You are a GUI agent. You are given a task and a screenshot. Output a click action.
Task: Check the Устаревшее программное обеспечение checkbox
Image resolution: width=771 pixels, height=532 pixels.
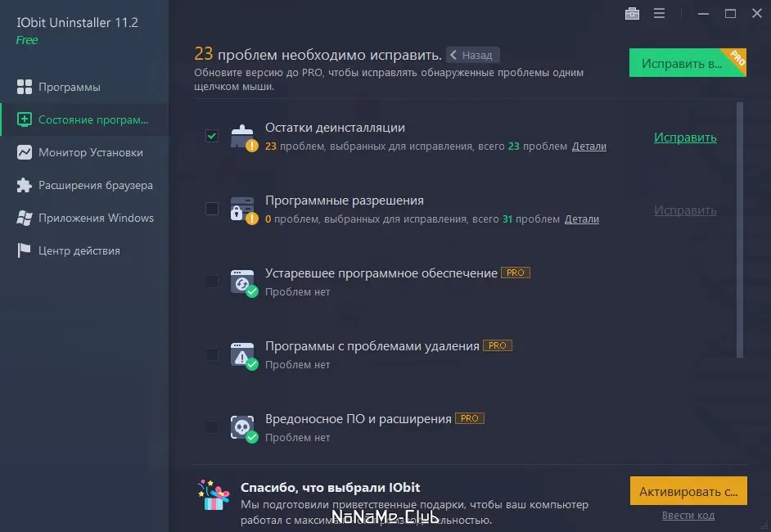tap(212, 282)
